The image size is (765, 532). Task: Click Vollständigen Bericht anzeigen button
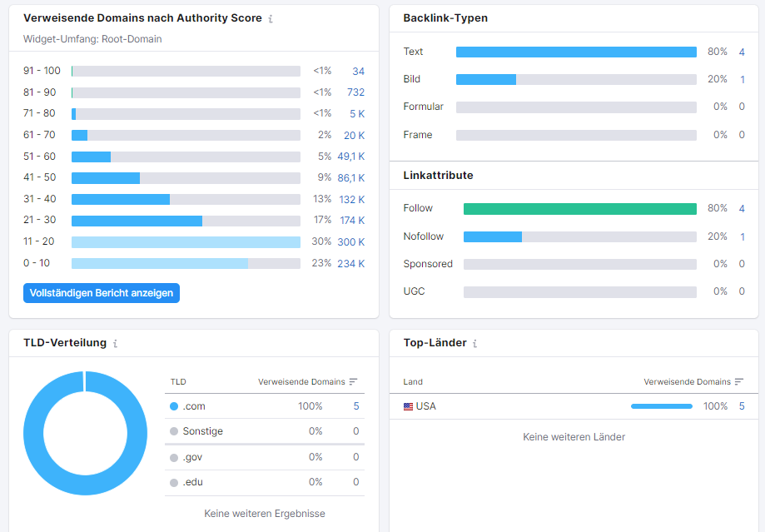(102, 293)
